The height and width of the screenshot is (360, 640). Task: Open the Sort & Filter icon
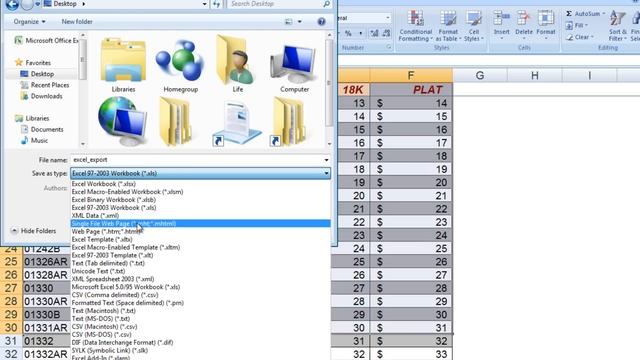[617, 19]
